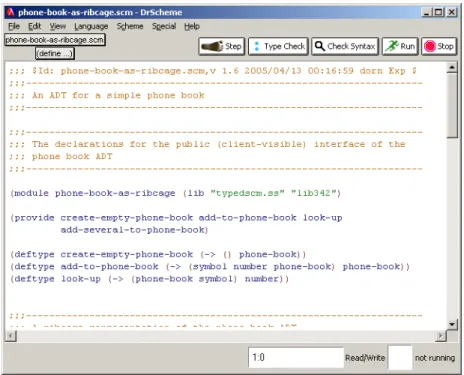
Task: Run the program with Run button
Action: [400, 46]
